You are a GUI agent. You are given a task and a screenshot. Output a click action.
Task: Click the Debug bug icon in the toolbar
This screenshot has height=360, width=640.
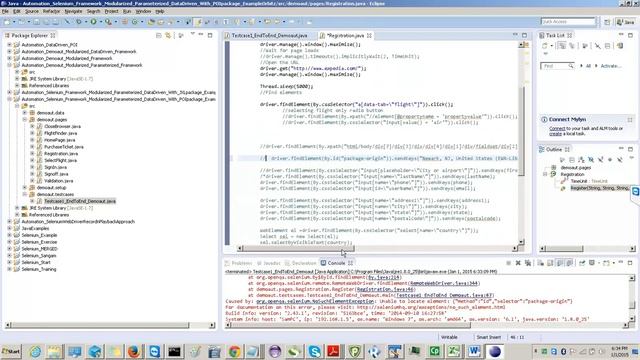[x=79, y=22]
